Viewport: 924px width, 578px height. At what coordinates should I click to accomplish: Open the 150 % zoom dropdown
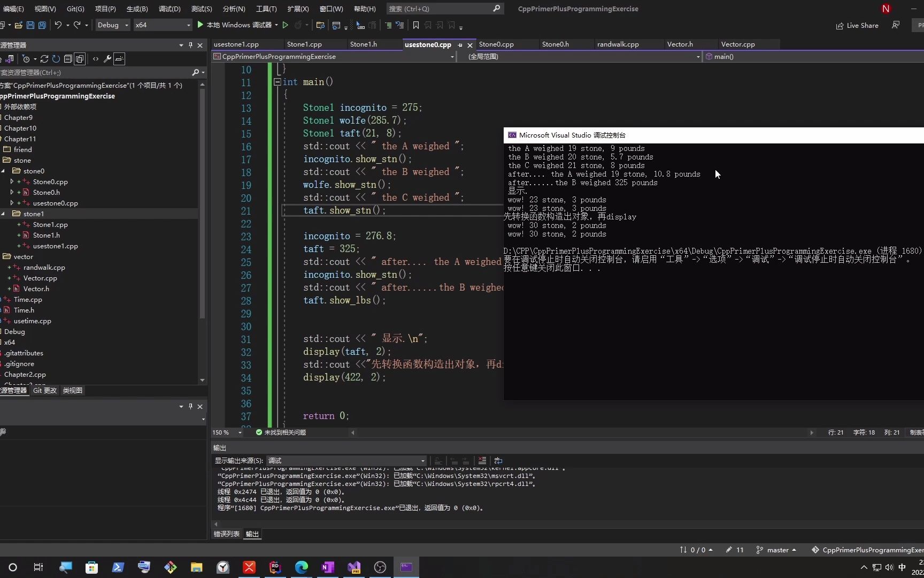(x=227, y=432)
